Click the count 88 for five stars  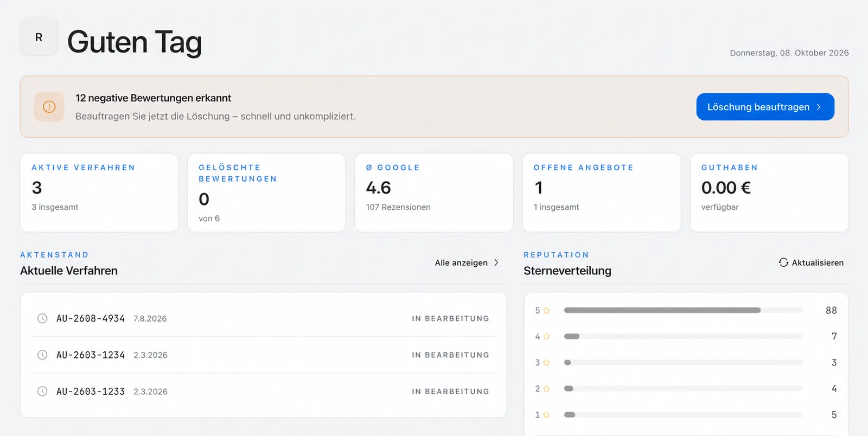click(x=831, y=310)
